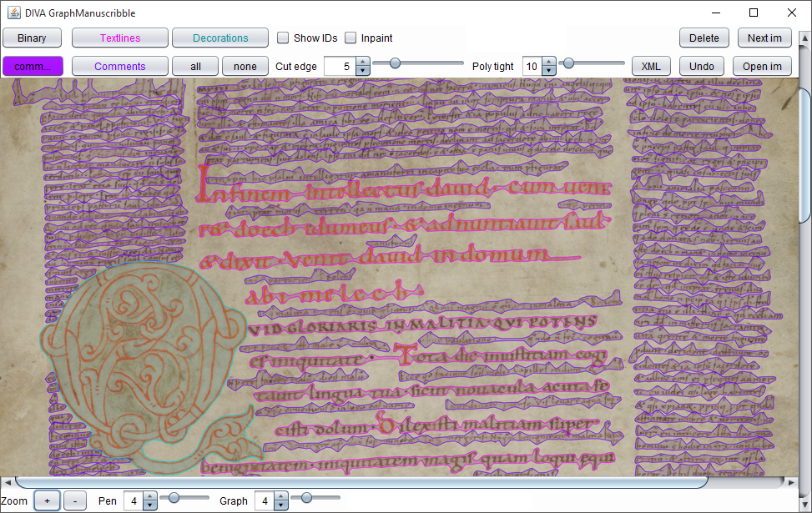Decrease the Poly tight spinner value
Image resolution: width=812 pixels, height=513 pixels.
549,71
